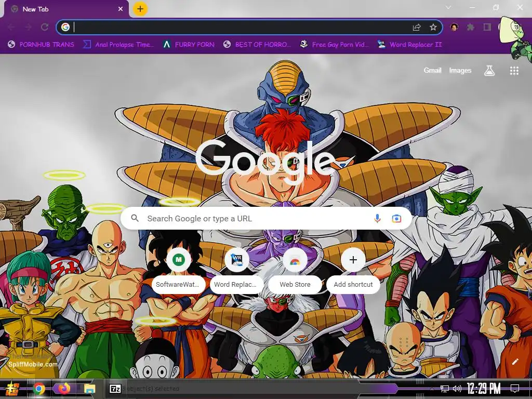Open the Images link
Image resolution: width=532 pixels, height=399 pixels.
[x=460, y=70]
